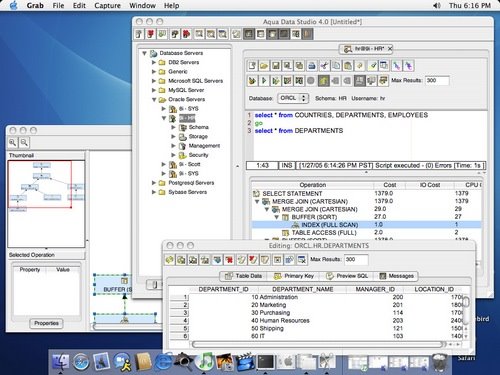500x375 pixels.
Task: Expand the Postgresql Servers folder
Action: click(154, 183)
